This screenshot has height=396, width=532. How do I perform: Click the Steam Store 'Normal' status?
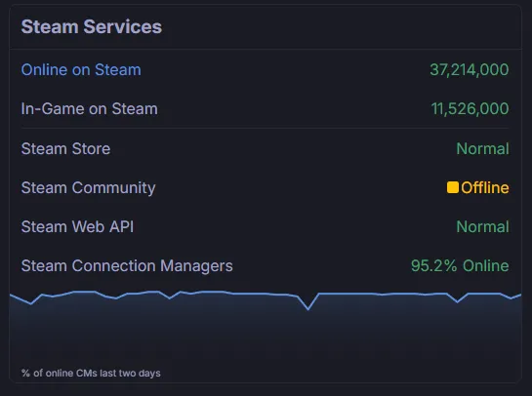(482, 148)
